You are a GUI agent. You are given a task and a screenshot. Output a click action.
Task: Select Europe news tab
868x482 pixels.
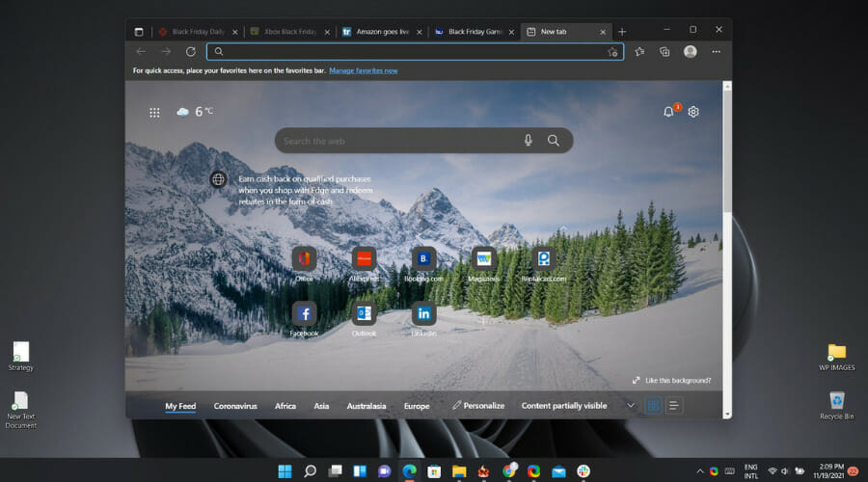(x=417, y=406)
